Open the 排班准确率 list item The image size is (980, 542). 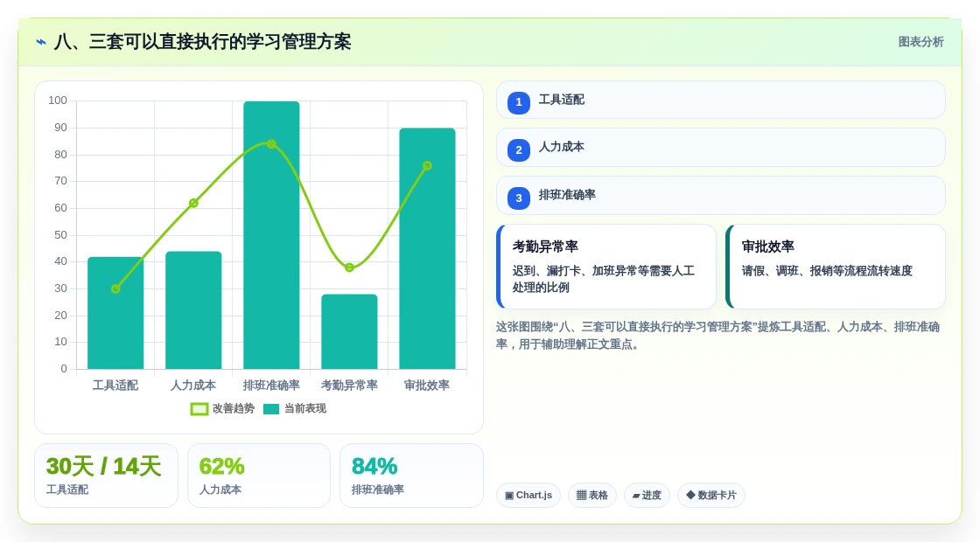tap(721, 196)
